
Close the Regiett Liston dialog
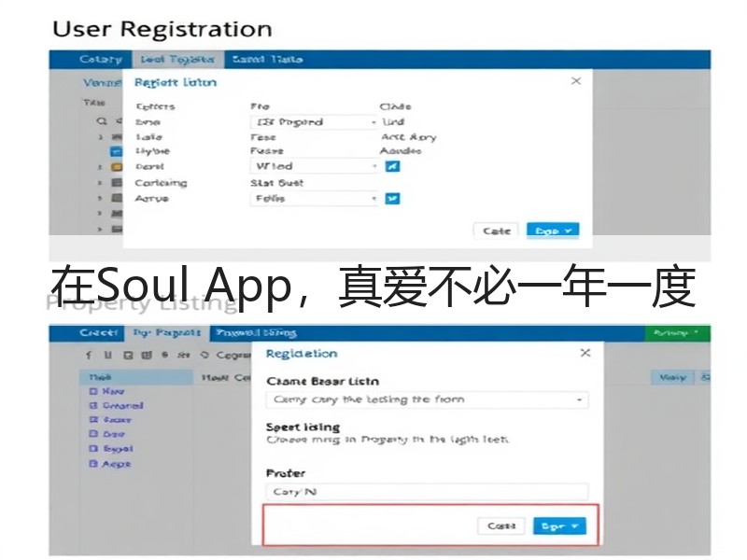pyautogui.click(x=576, y=81)
